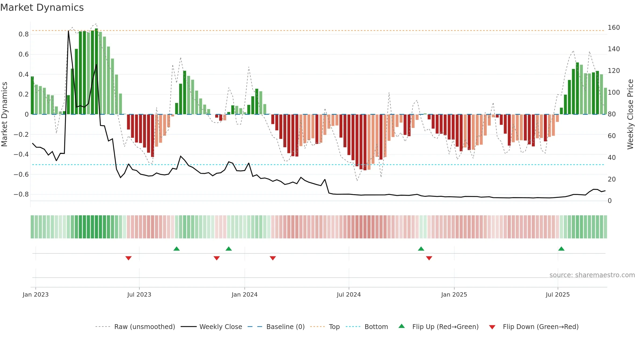Click the 140 right axis tick label
644x362 pixels.
click(x=614, y=49)
